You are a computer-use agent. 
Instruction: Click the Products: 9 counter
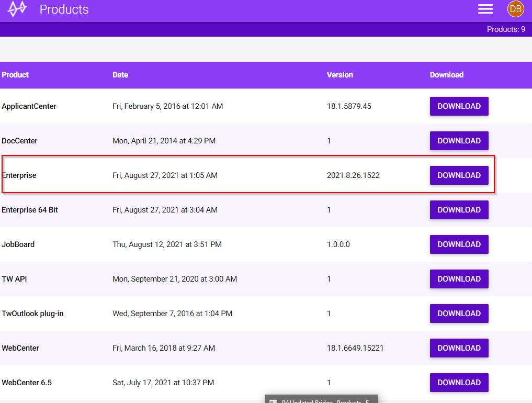click(x=506, y=29)
